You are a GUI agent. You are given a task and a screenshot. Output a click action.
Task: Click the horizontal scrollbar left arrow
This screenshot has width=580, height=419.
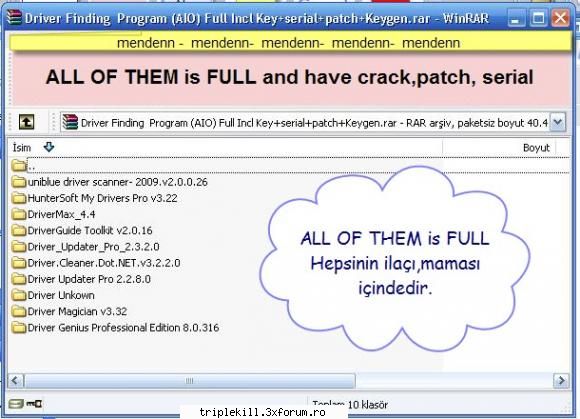(16, 380)
